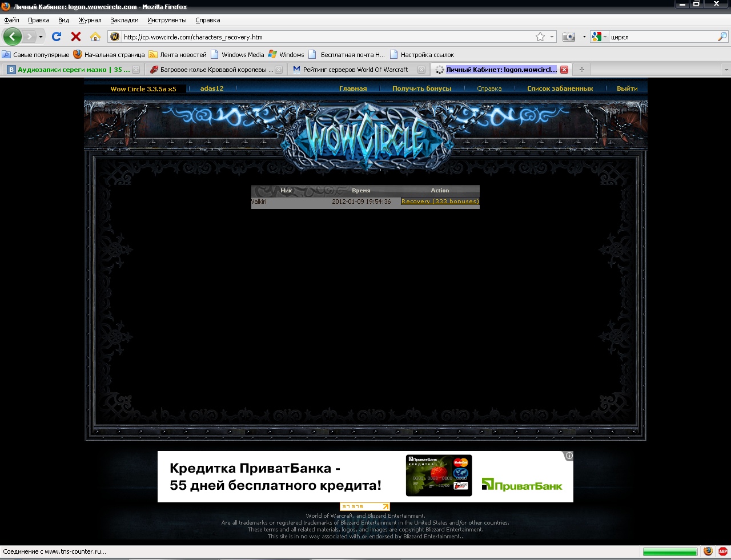Stop loading with the red X icon
The image size is (731, 560).
[76, 37]
